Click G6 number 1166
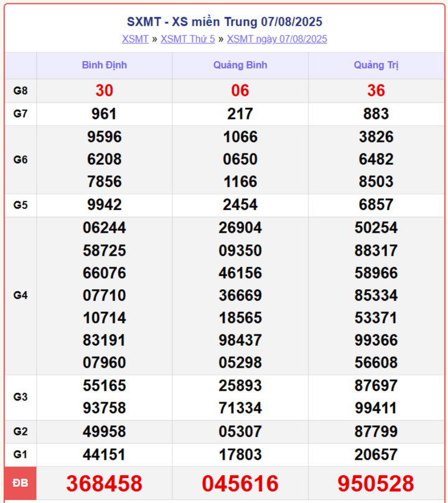 coord(240,182)
